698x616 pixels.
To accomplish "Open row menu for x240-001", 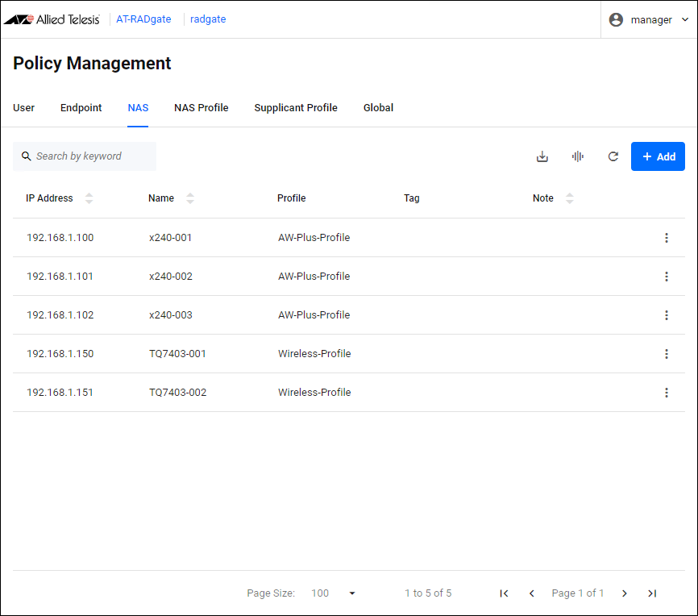I will (x=667, y=238).
